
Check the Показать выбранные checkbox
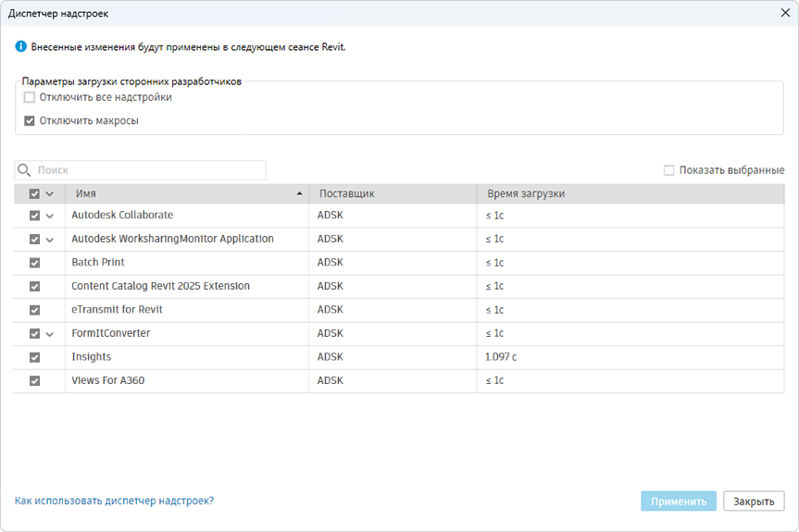coord(669,170)
